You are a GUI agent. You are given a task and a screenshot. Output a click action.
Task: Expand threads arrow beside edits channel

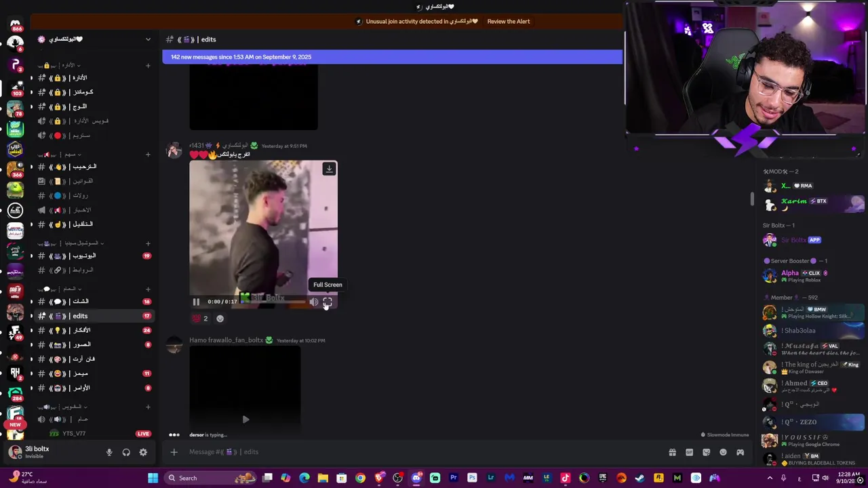tap(31, 316)
